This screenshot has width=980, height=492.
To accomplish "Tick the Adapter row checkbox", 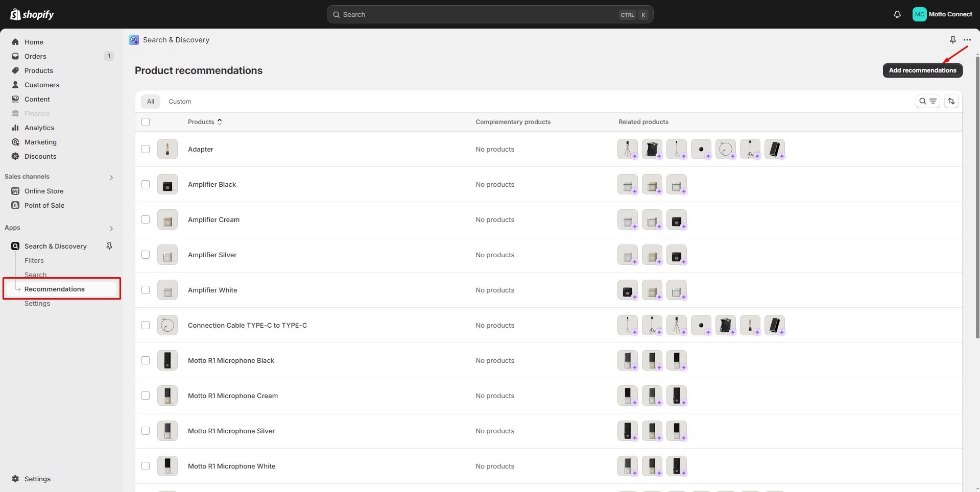I will (x=146, y=149).
